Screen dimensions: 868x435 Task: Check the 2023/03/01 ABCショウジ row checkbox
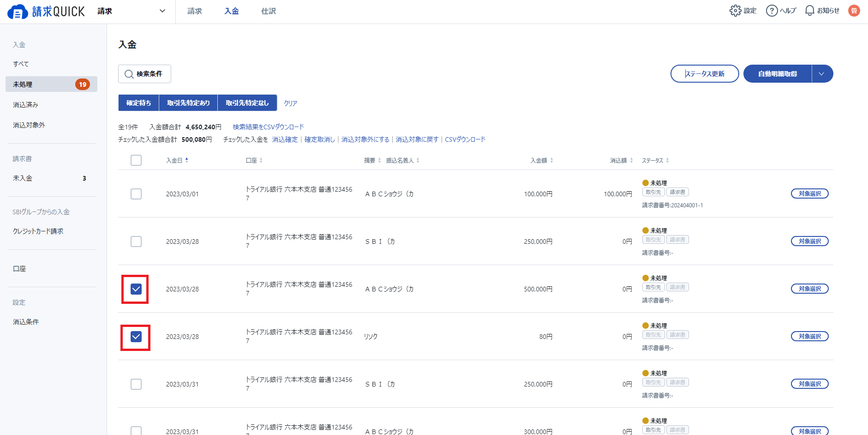pyautogui.click(x=136, y=194)
